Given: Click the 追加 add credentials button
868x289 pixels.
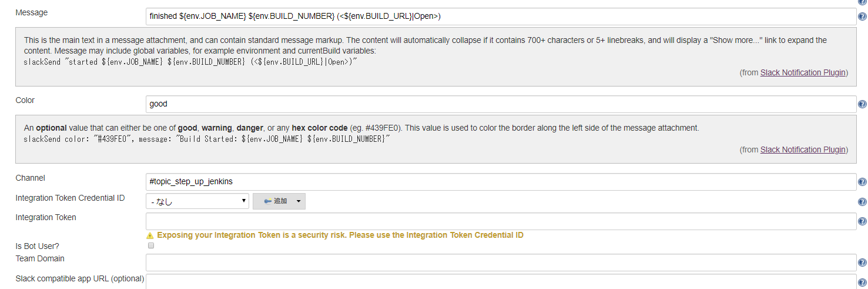Looking at the screenshot, I should (275, 201).
